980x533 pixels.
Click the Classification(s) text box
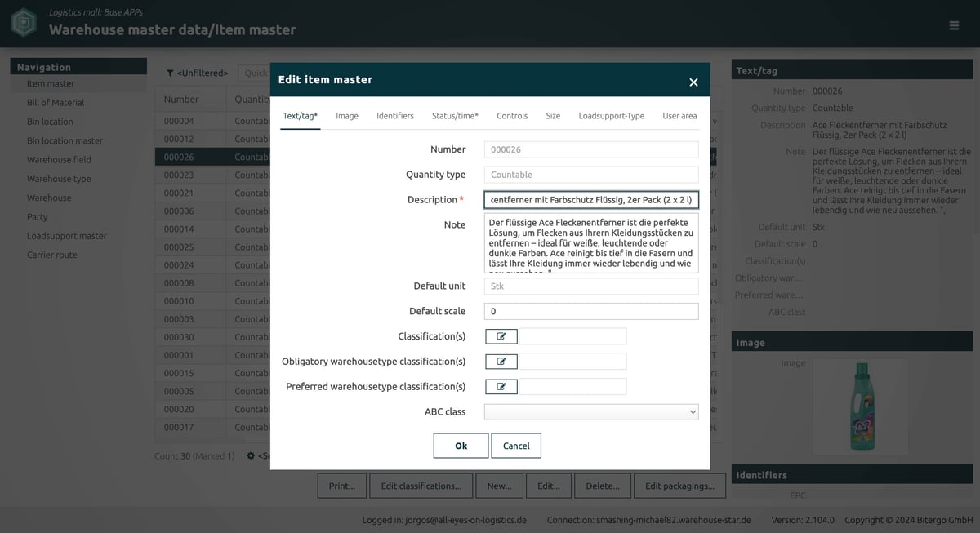coord(573,336)
